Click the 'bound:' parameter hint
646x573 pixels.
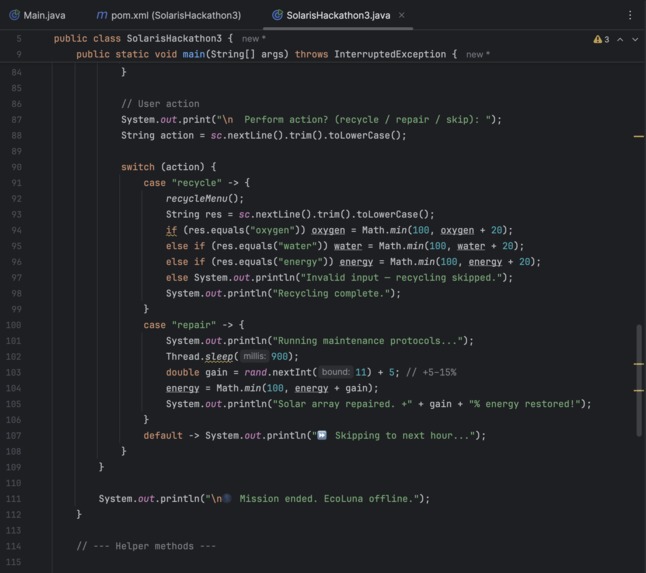tap(335, 372)
